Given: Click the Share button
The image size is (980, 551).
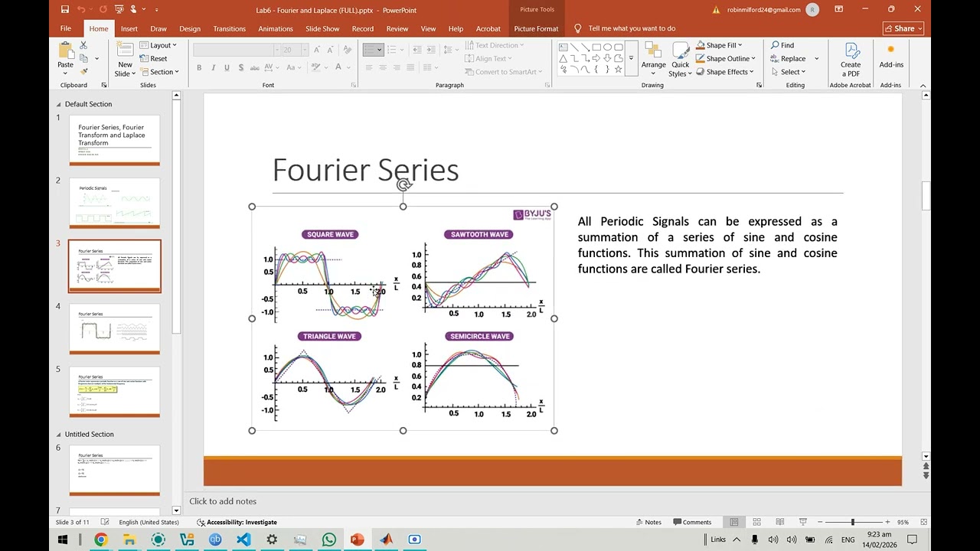Looking at the screenshot, I should [903, 28].
